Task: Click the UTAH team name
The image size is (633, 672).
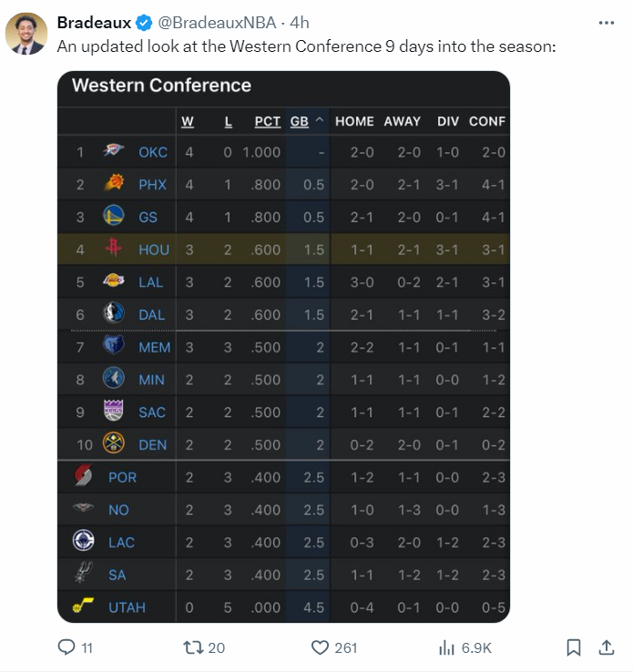Action: (x=127, y=607)
